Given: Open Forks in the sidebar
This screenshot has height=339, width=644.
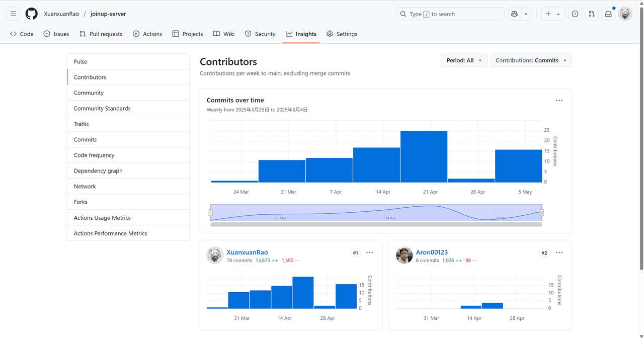Looking at the screenshot, I should click(x=128, y=202).
